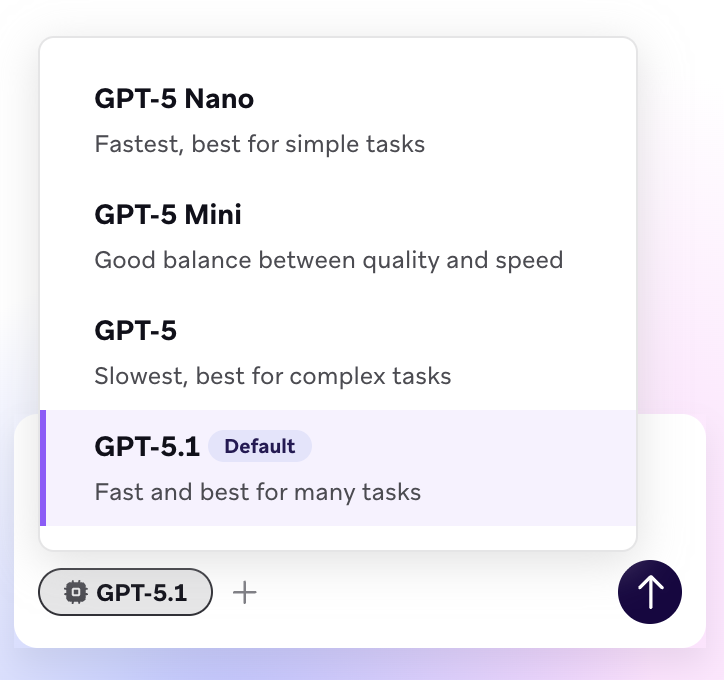Image resolution: width=724 pixels, height=680 pixels.
Task: Click the GPT-5.1 label in the bottom pill
Action: tap(142, 592)
